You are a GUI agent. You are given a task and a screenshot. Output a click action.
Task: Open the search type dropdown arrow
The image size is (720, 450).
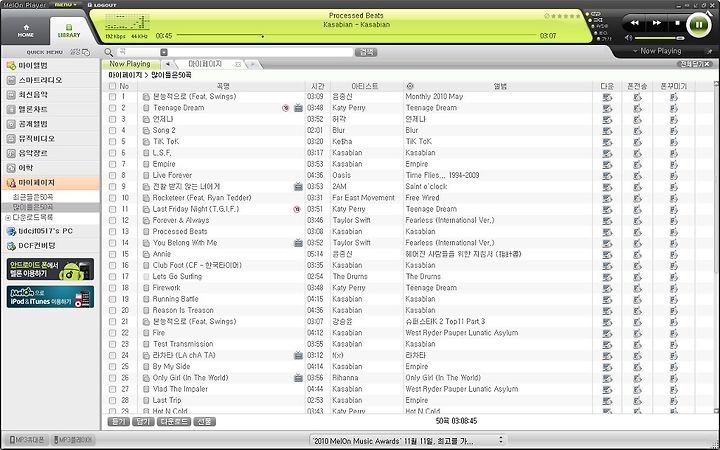point(164,52)
